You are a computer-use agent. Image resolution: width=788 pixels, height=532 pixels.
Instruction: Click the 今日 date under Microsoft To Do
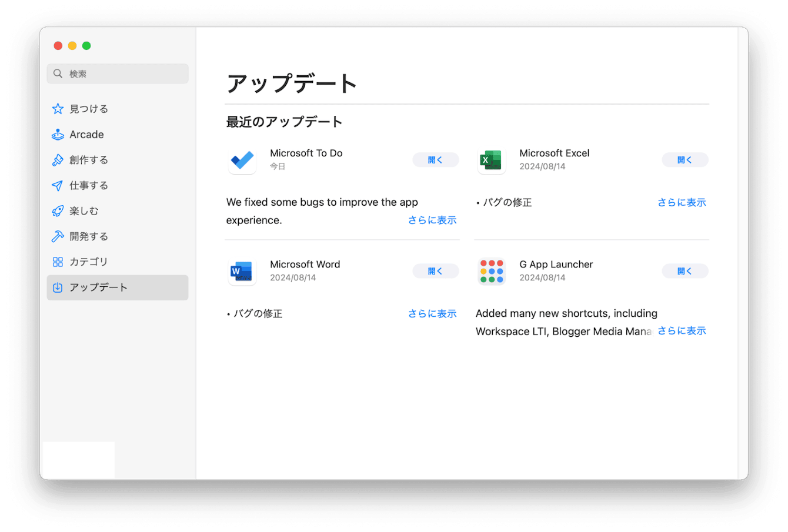coord(278,166)
